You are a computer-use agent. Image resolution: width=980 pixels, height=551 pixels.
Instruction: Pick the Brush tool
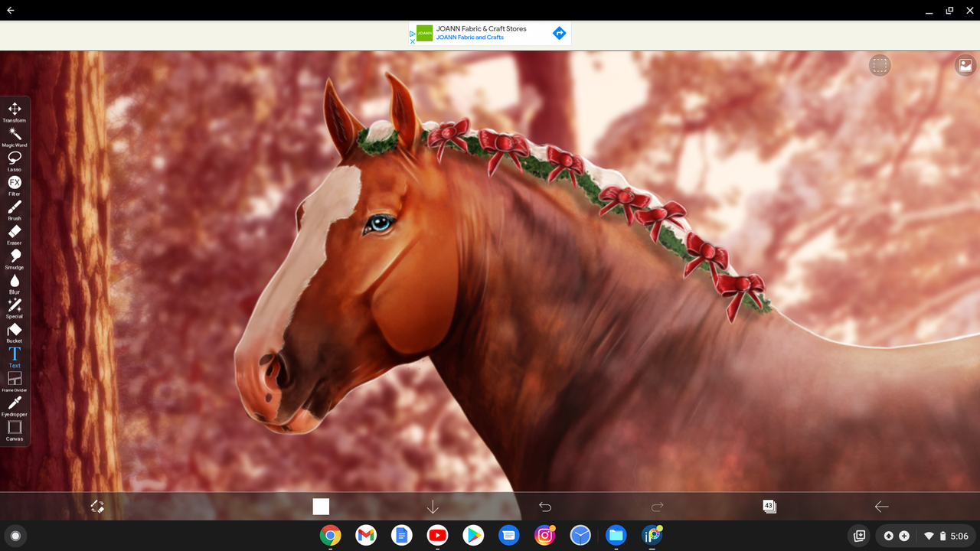click(x=15, y=210)
